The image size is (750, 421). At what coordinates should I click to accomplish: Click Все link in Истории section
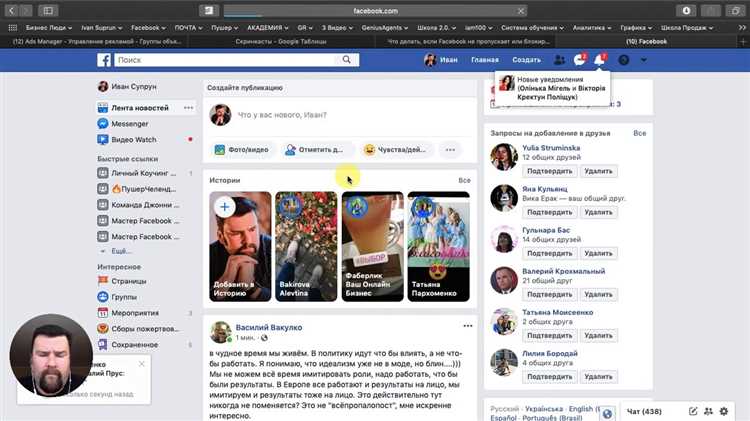click(x=464, y=180)
